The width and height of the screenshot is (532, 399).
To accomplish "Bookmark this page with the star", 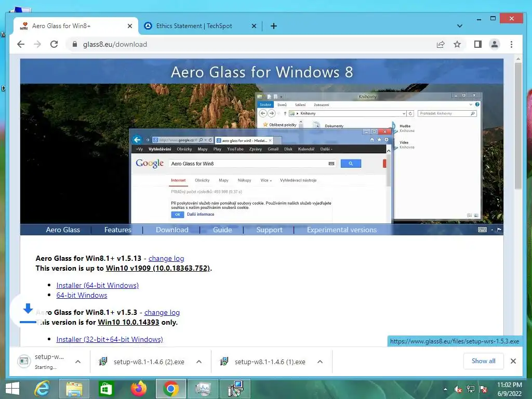I will tap(457, 44).
